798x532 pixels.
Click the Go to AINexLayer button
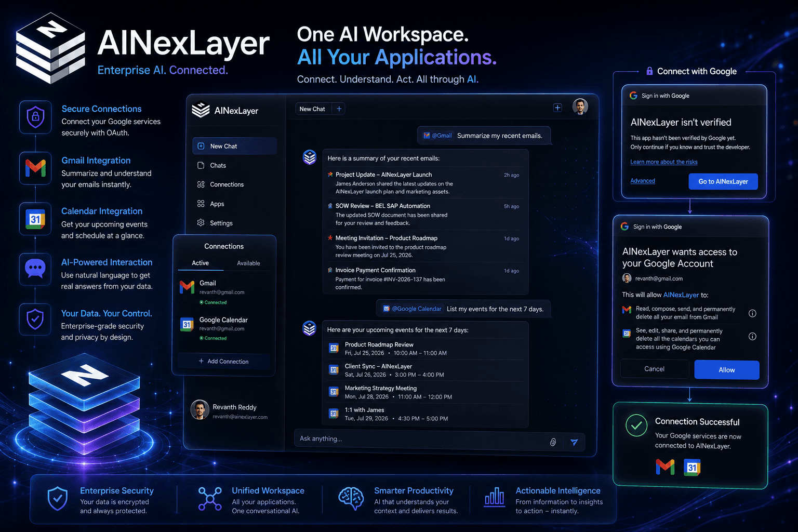coord(723,181)
